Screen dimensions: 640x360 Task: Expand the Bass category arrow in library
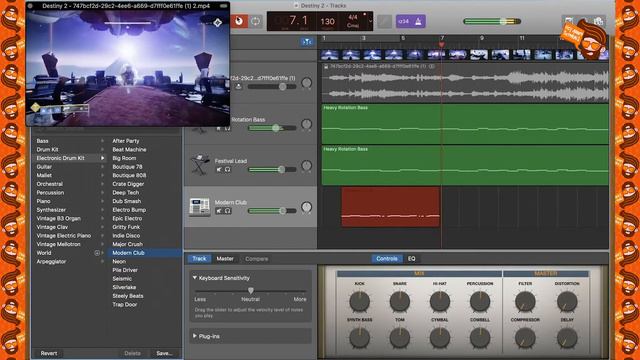click(x=102, y=141)
